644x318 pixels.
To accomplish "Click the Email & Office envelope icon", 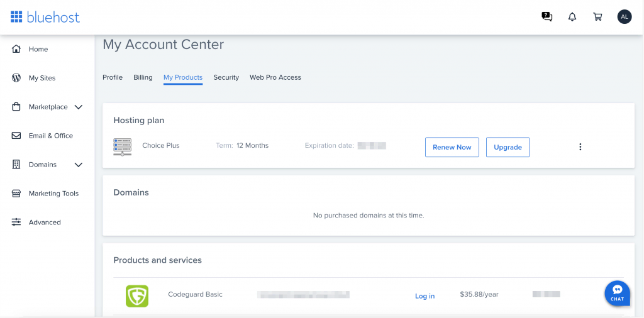I will pyautogui.click(x=16, y=136).
